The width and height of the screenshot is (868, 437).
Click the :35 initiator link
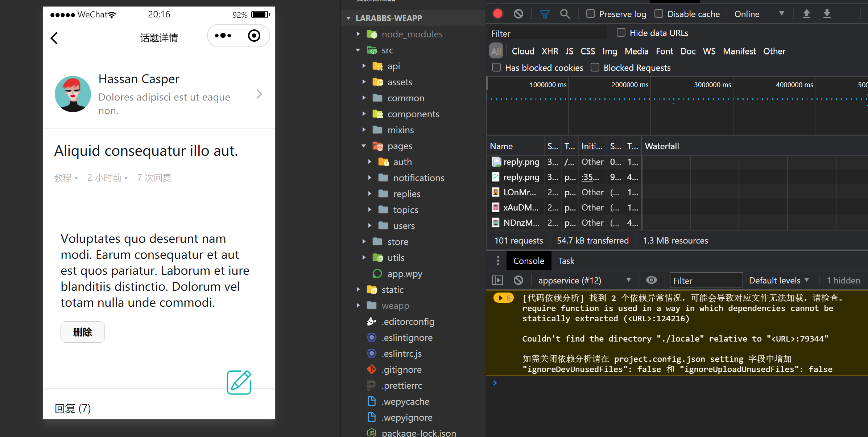590,177
